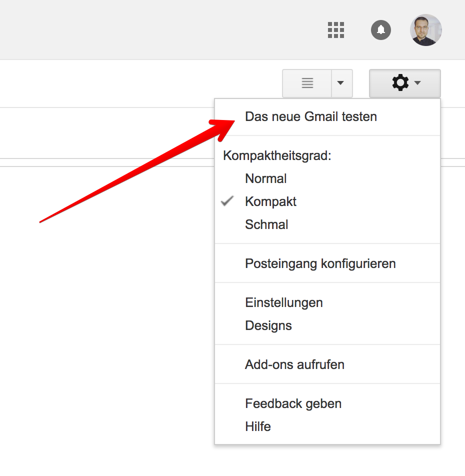465x476 pixels.
Task: Click the account profile picture
Action: coord(426,30)
